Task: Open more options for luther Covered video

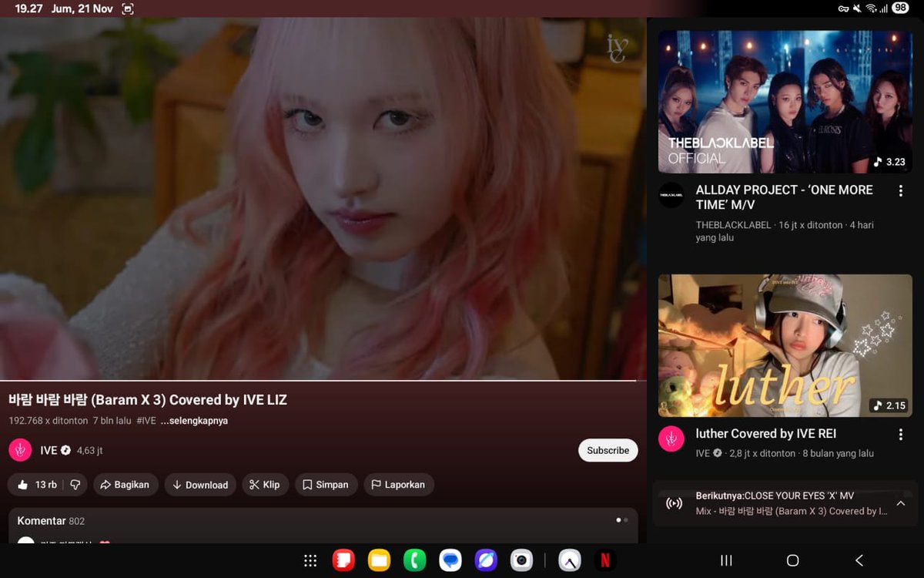Action: 901,435
